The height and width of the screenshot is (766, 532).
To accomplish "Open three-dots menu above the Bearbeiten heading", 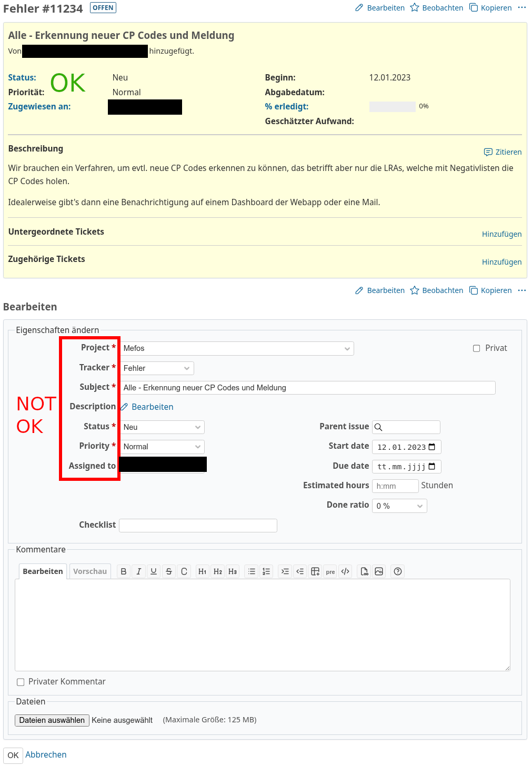I will tap(522, 290).
